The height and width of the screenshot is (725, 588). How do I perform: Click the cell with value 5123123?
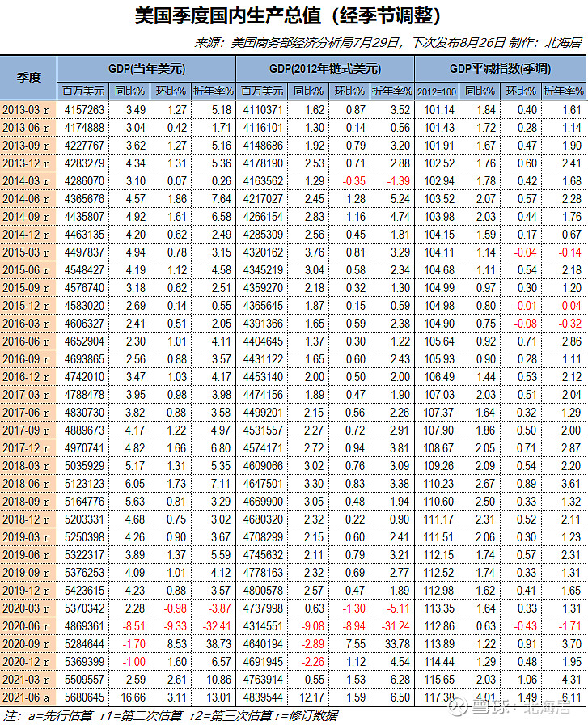tap(84, 484)
